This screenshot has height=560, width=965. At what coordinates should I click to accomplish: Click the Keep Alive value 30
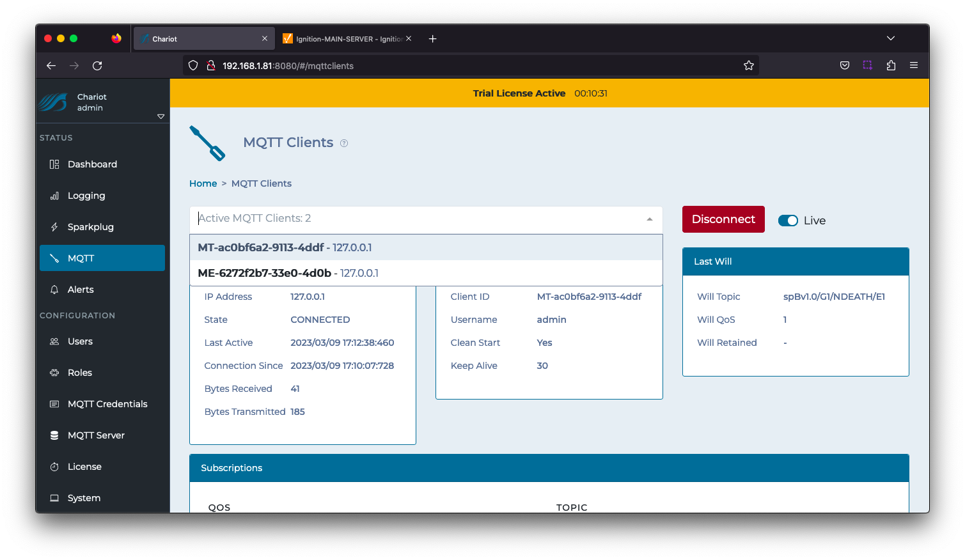[542, 366]
